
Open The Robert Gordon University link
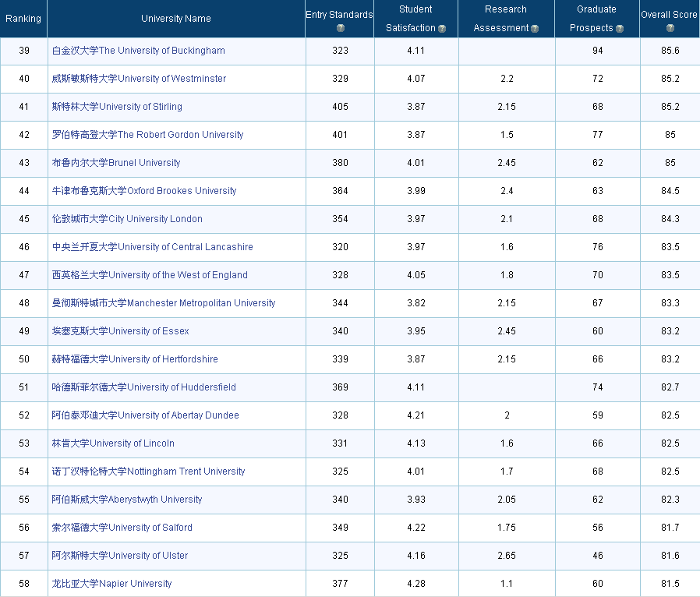pos(148,135)
